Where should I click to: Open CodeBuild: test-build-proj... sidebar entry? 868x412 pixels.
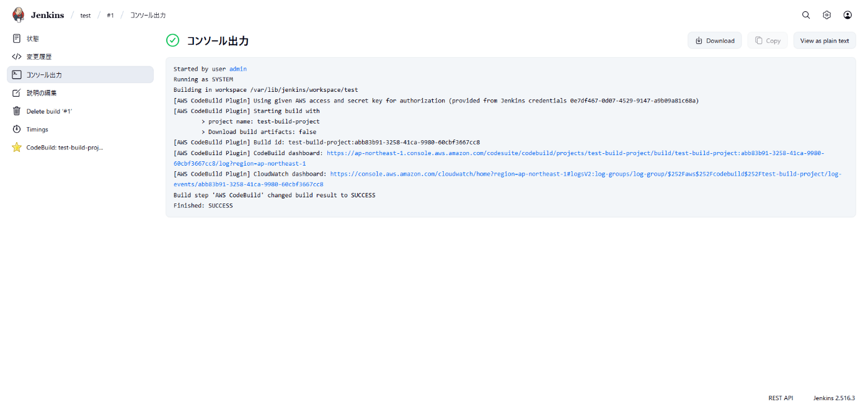click(x=80, y=148)
